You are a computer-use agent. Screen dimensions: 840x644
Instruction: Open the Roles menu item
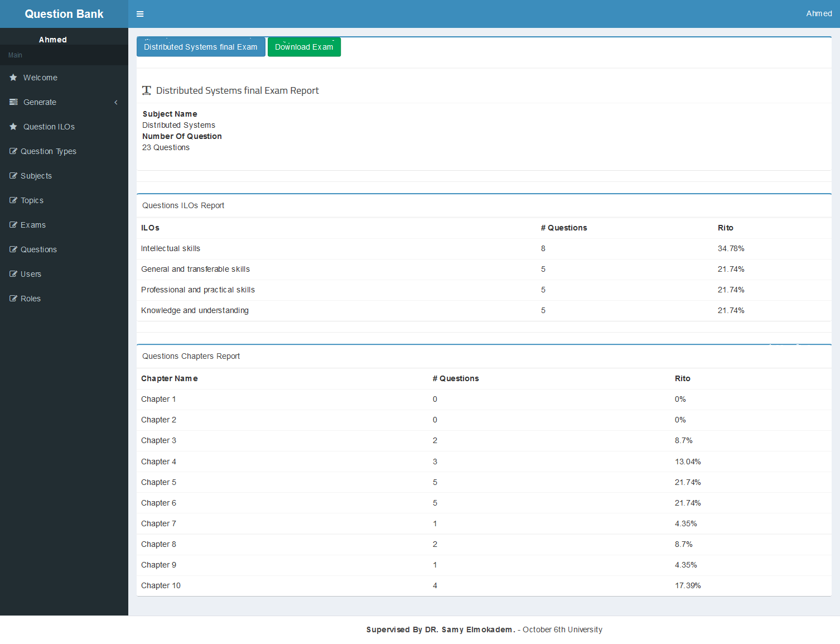[64, 299]
